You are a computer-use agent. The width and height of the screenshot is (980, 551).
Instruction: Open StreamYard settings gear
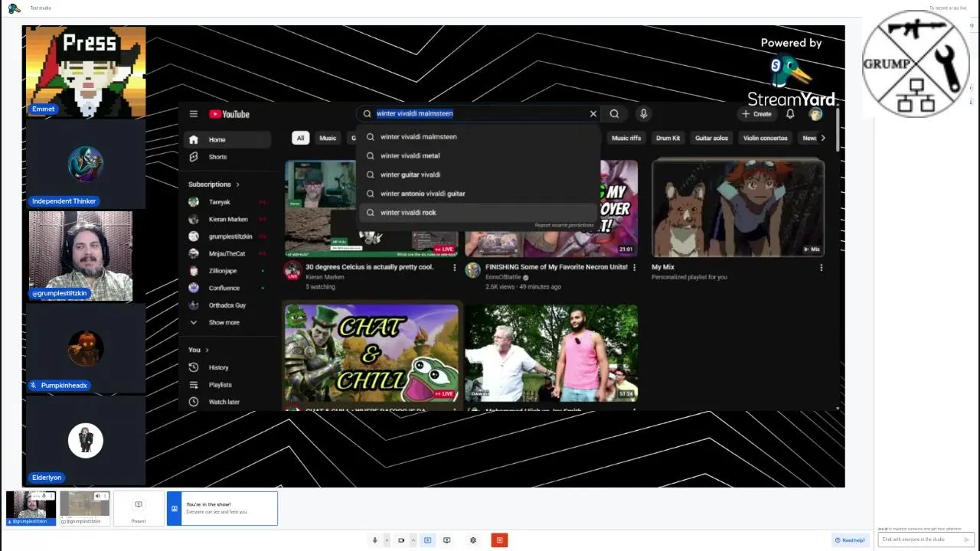click(473, 540)
